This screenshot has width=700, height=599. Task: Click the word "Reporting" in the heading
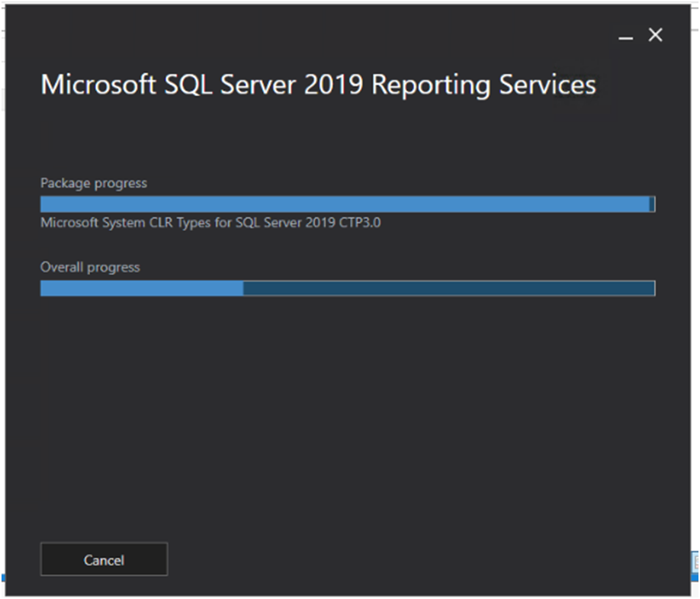(x=432, y=84)
